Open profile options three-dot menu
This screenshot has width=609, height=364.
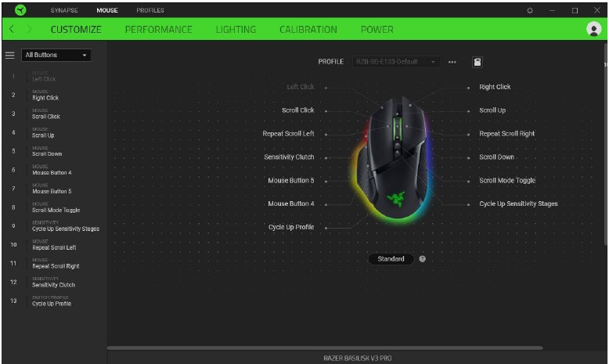point(452,62)
